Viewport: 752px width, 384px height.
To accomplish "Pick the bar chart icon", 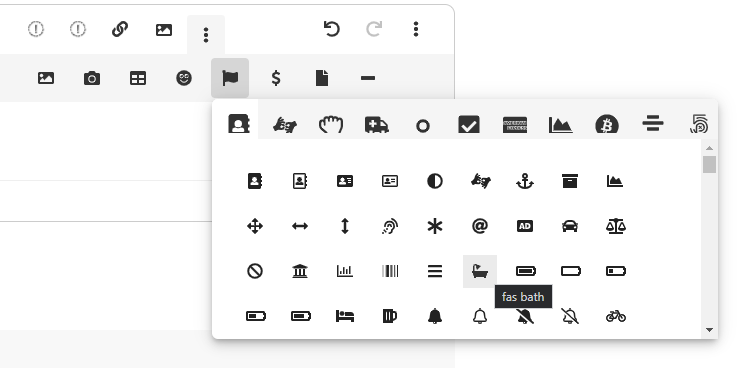I will tap(345, 271).
